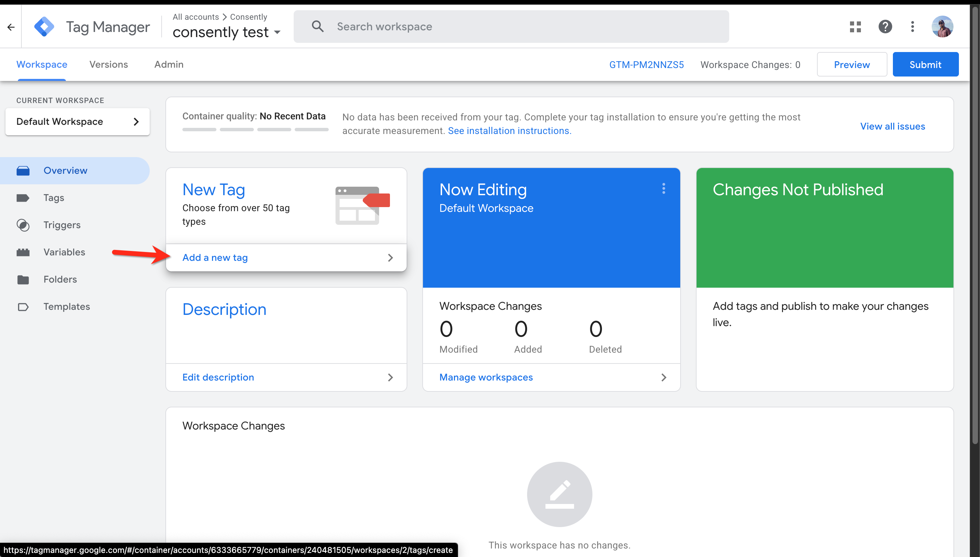The width and height of the screenshot is (980, 557).
Task: Open the See installation instructions link
Action: point(509,131)
